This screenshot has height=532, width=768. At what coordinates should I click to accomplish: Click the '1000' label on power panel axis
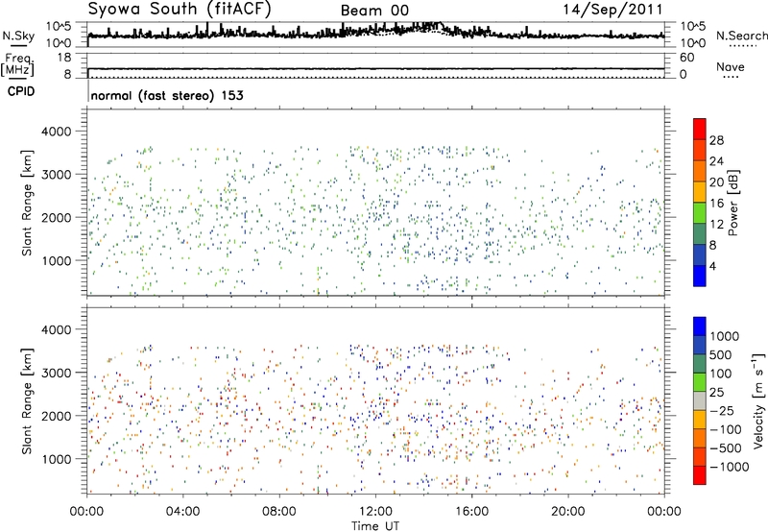coord(57,260)
